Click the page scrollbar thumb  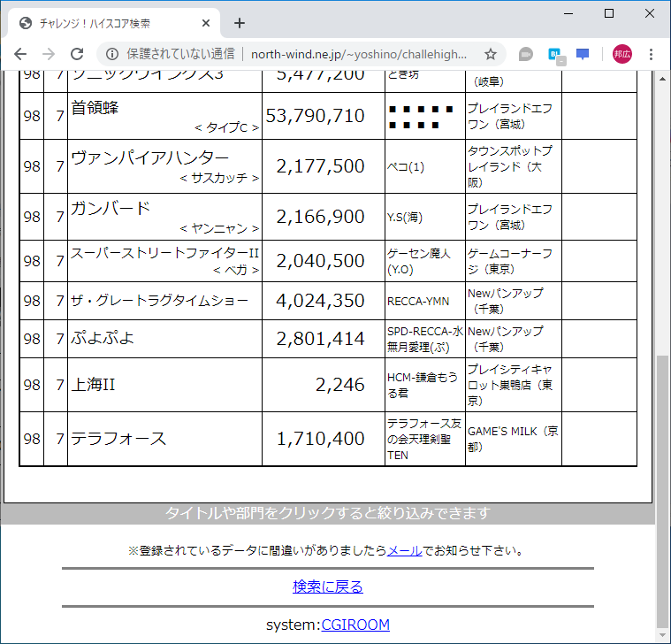tap(662, 491)
